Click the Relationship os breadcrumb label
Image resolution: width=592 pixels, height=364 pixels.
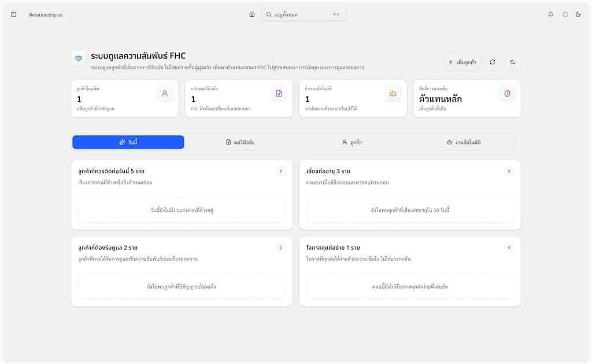[46, 14]
